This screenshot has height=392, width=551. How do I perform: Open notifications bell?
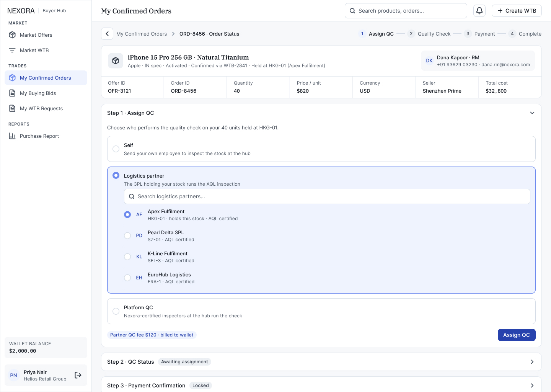pos(479,11)
